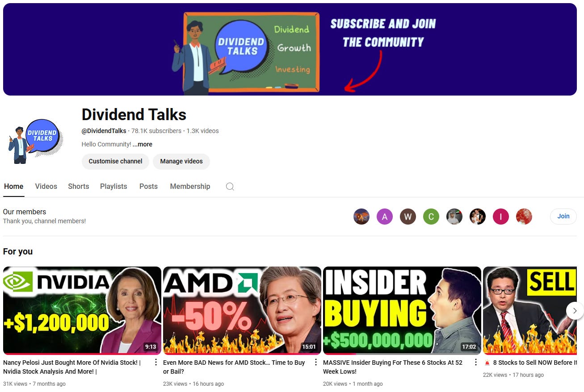Open the Dividend Talks channel avatar

click(x=35, y=142)
